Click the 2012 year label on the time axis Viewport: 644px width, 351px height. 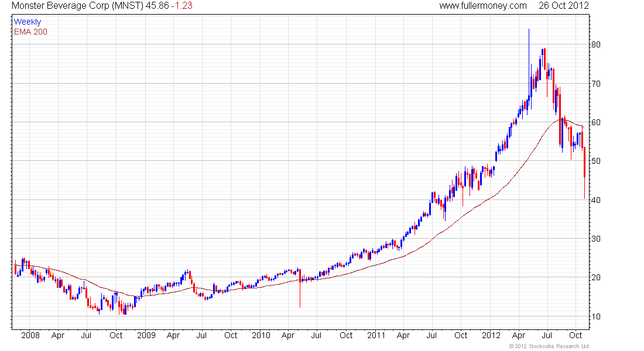tap(491, 335)
